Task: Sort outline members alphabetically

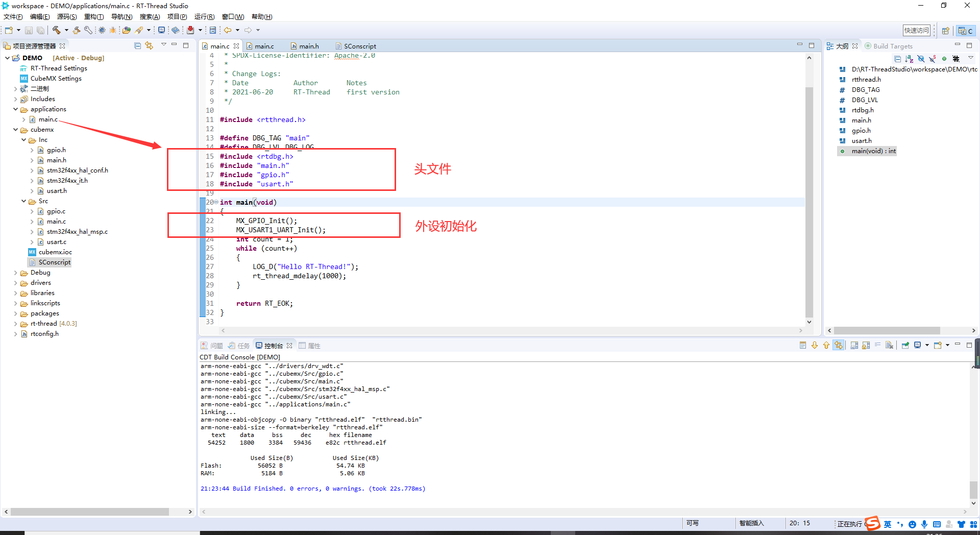Action: pos(909,59)
